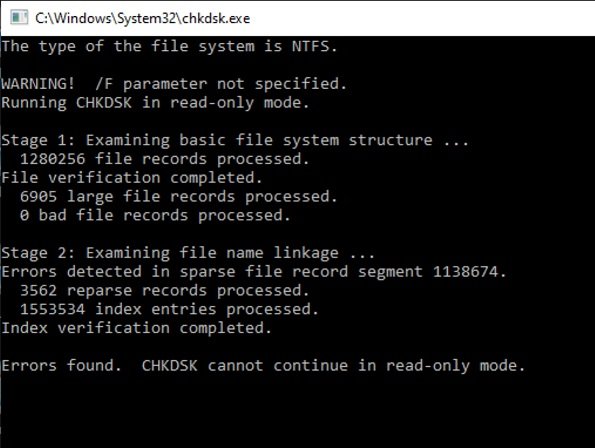This screenshot has height=448, width=595.
Task: Click the 'Index verification completed.' line
Action: tap(137, 329)
